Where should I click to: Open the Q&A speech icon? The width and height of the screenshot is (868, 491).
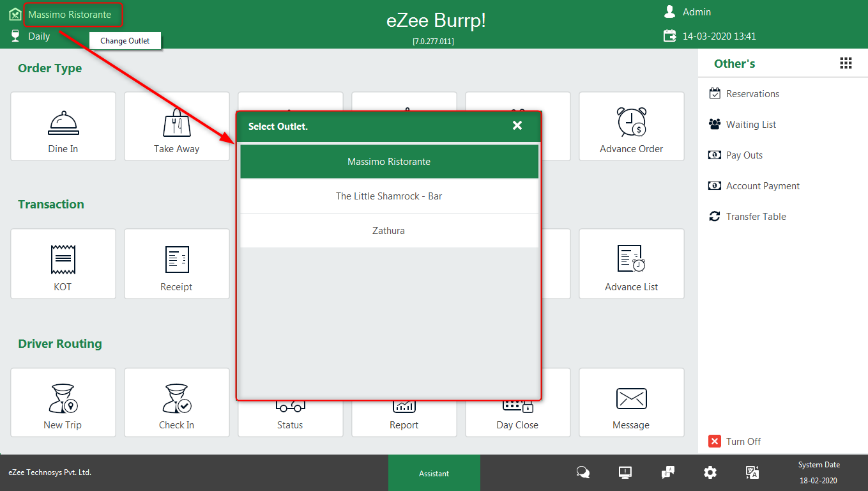tap(667, 472)
